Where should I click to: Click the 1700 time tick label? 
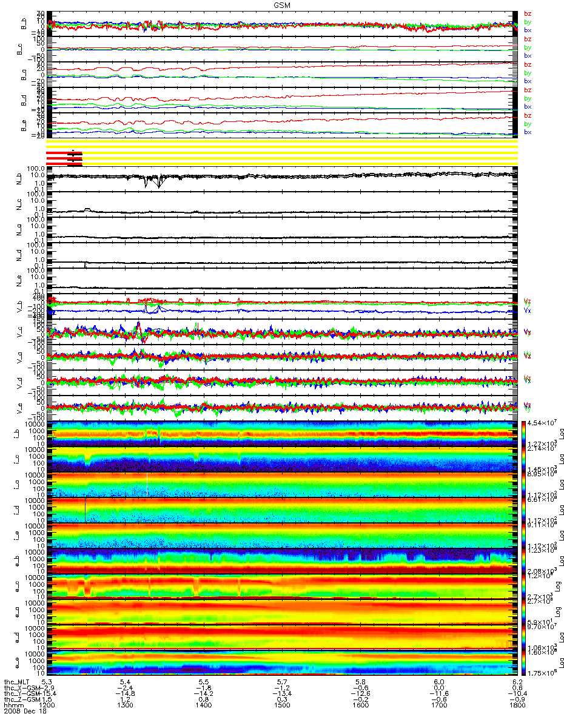[x=438, y=706]
